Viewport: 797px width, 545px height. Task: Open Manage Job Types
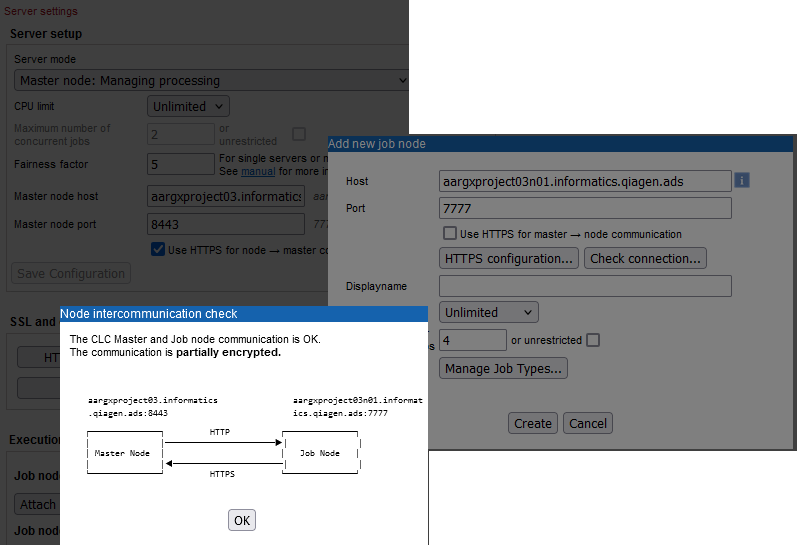(503, 368)
